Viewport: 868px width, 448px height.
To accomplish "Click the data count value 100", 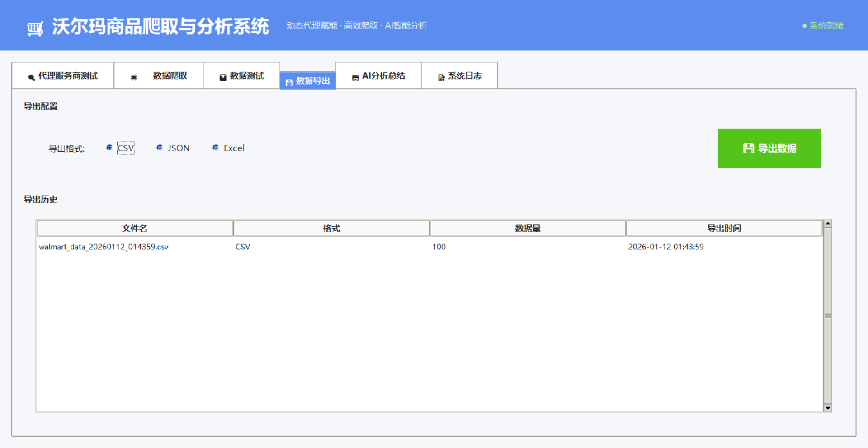I will [439, 247].
